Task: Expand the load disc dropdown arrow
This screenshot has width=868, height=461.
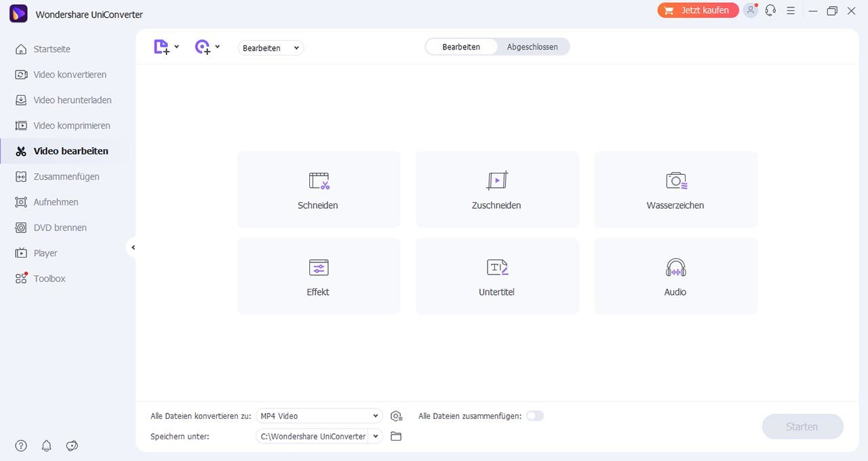Action: (x=217, y=47)
